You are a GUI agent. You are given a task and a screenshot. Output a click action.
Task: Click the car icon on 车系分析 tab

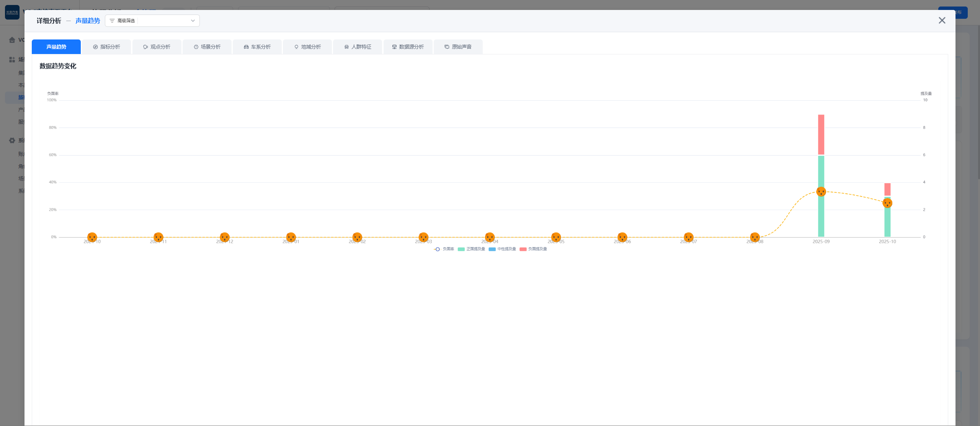[x=246, y=47]
